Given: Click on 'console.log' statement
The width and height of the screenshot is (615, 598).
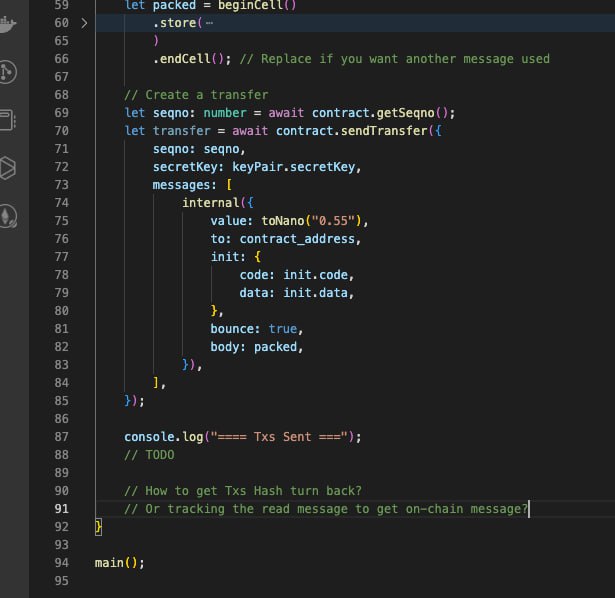Looking at the screenshot, I should tap(164, 437).
